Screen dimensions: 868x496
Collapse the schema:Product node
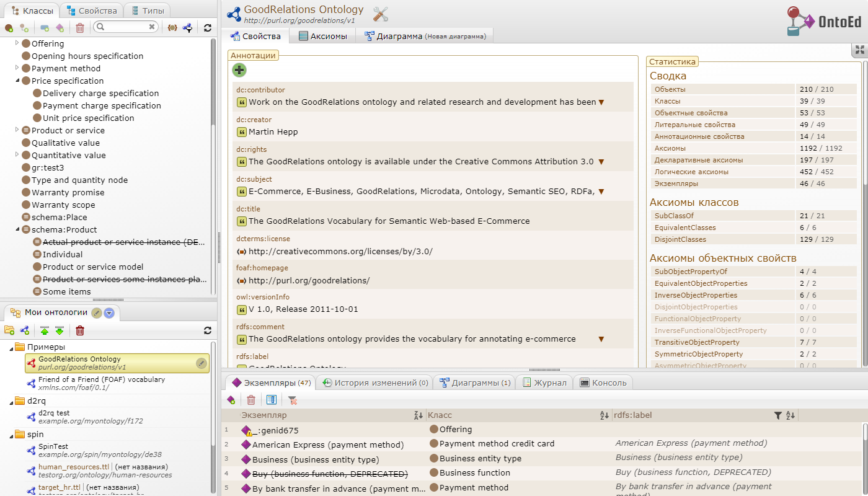[x=17, y=229]
